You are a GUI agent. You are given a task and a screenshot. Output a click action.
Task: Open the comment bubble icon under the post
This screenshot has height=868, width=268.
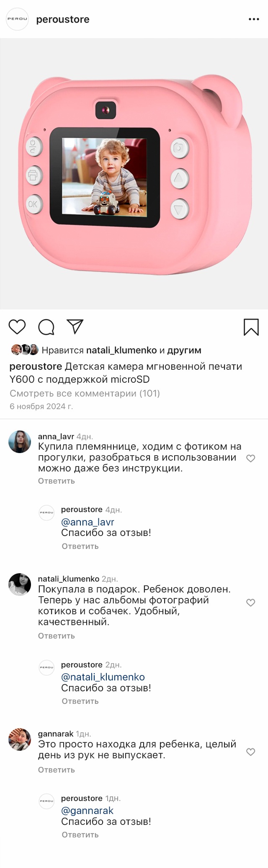tap(46, 327)
